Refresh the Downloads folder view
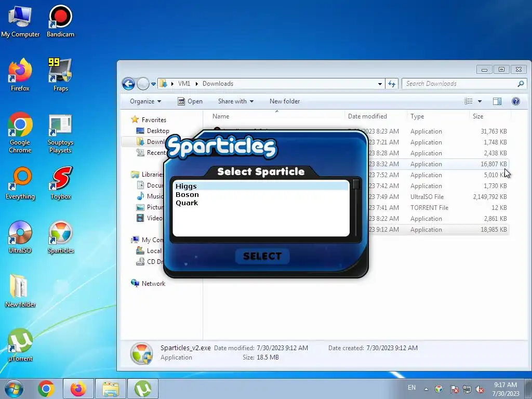The image size is (532, 399). (392, 84)
